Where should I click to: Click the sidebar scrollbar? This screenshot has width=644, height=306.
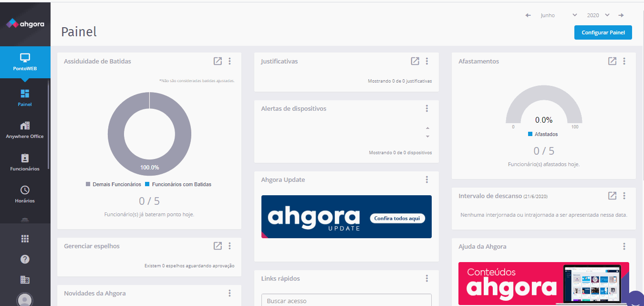pyautogui.click(x=49, y=124)
